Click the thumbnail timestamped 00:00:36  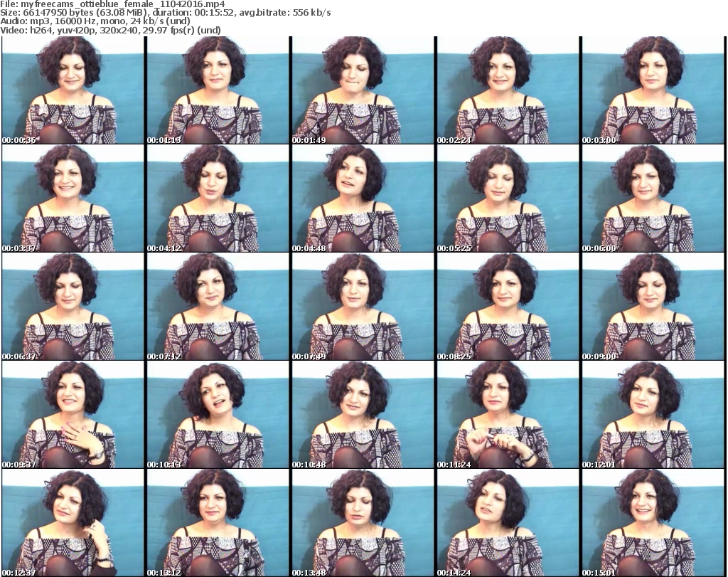(73, 90)
